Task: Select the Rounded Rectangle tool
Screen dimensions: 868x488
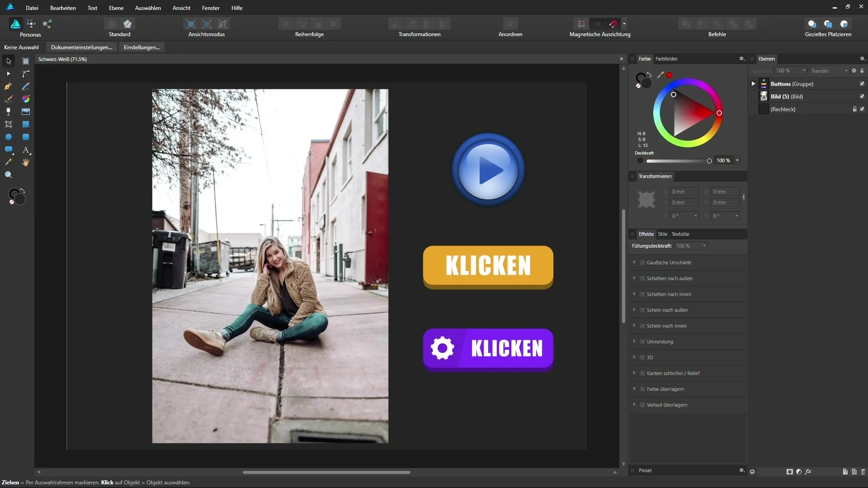Action: [26, 137]
